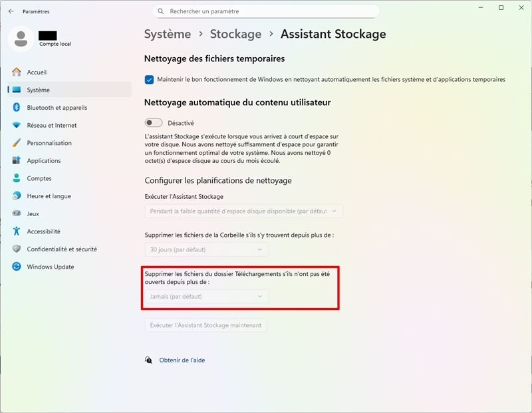Open the Corbeille 30 jours dropdown

206,249
